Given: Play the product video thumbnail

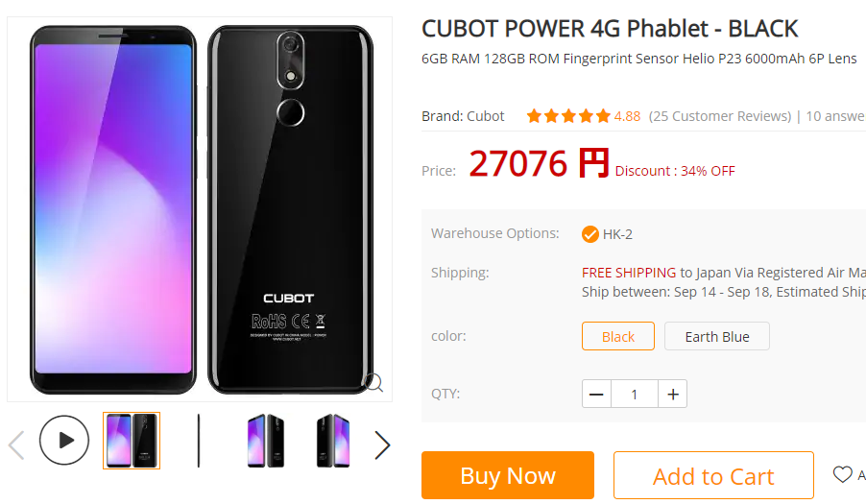Looking at the screenshot, I should point(64,440).
